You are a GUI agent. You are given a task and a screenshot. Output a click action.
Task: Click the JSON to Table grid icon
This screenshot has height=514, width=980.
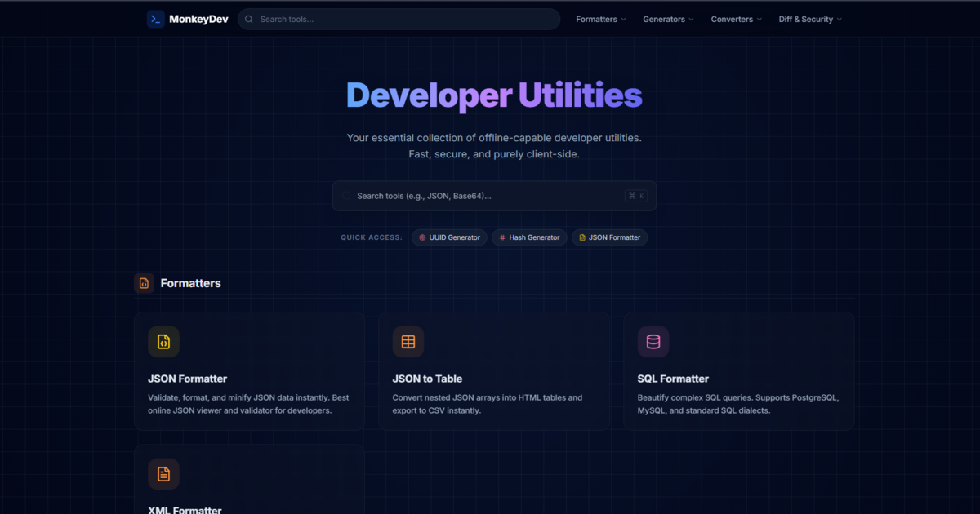pyautogui.click(x=408, y=342)
